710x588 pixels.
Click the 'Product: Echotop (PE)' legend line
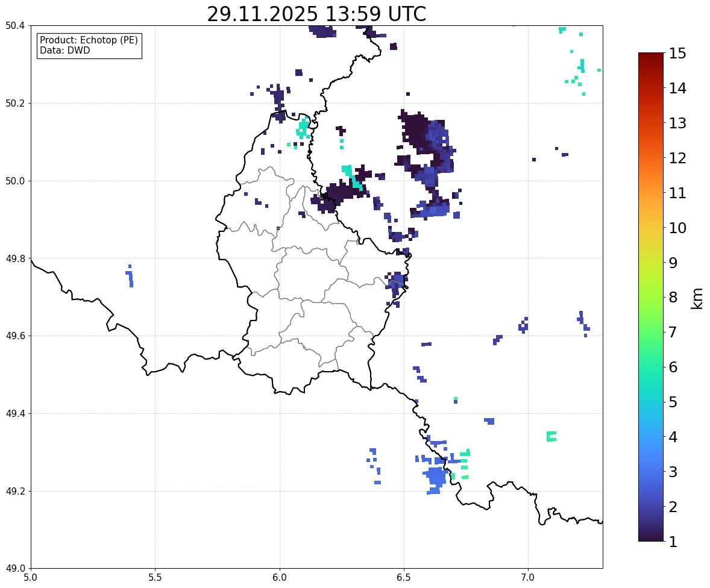(x=89, y=40)
